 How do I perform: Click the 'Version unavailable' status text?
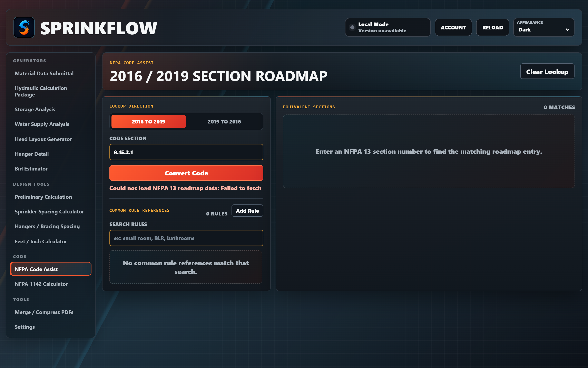[x=382, y=31]
